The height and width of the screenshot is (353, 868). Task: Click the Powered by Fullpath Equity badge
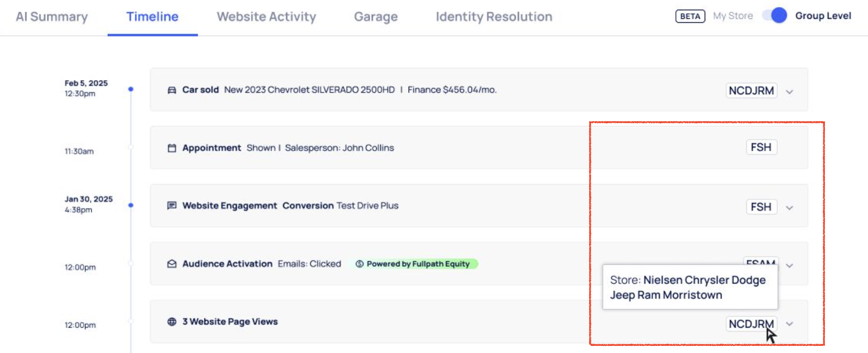tap(416, 264)
